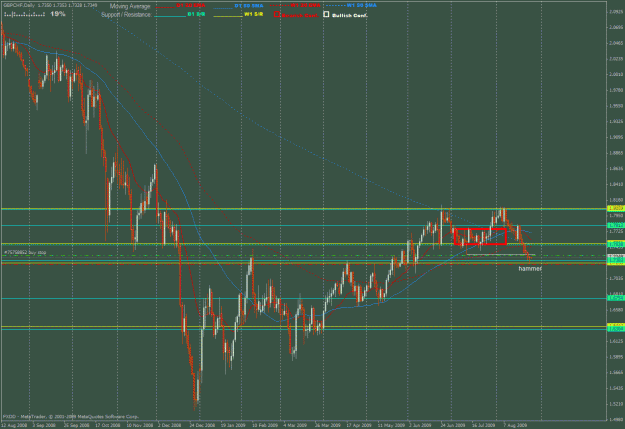Click the 2 Jun 2009 date label
Image resolution: width=625 pixels, height=429 pixels.
[x=421, y=425]
